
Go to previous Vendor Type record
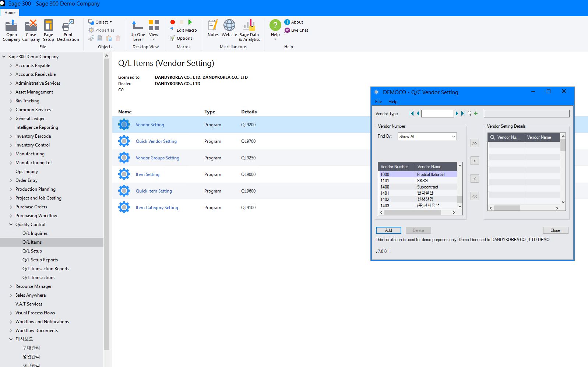pyautogui.click(x=418, y=113)
